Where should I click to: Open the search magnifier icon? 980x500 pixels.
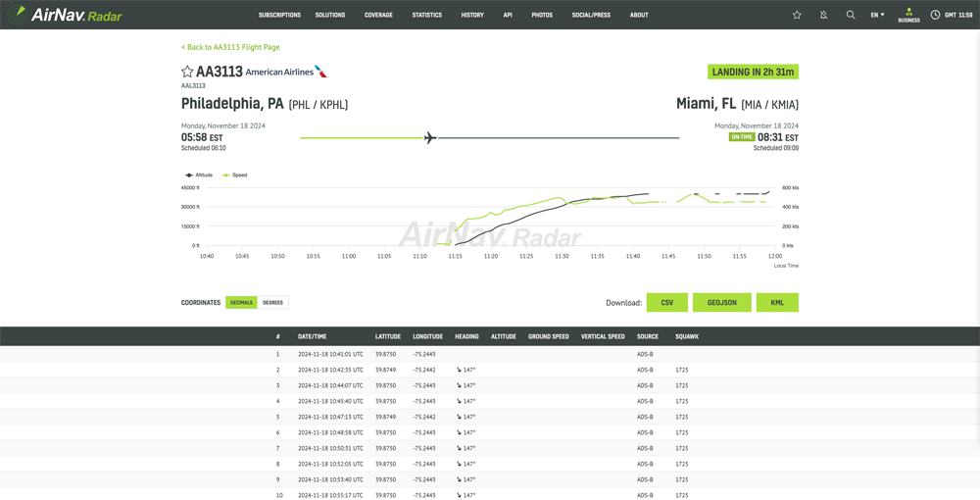(x=851, y=15)
